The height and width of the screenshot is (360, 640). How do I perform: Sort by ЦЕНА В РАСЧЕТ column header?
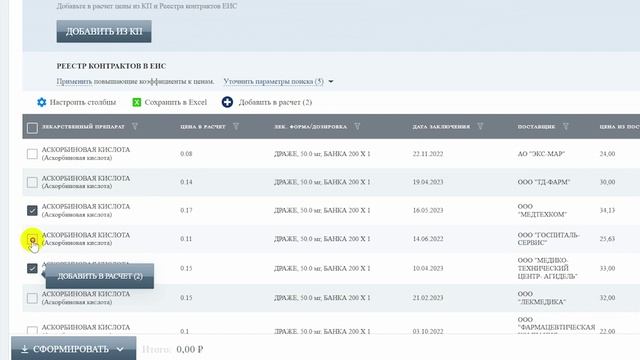click(x=203, y=127)
